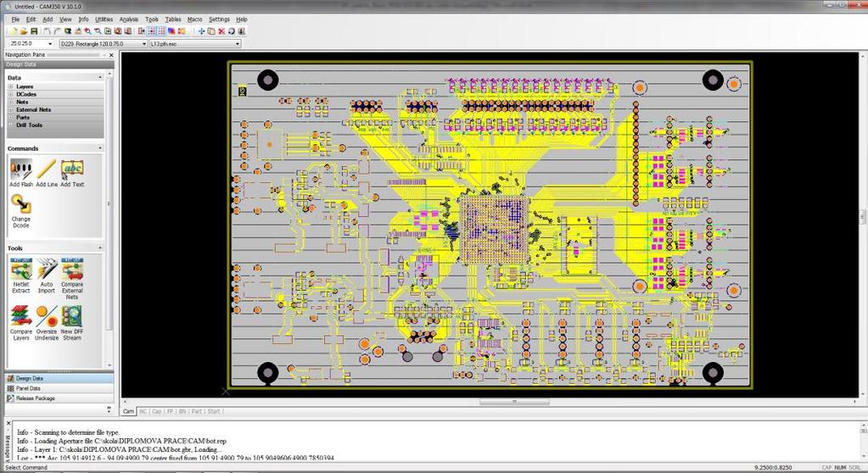Close the message log panel
This screenshot has width=868, height=473.
point(8,423)
